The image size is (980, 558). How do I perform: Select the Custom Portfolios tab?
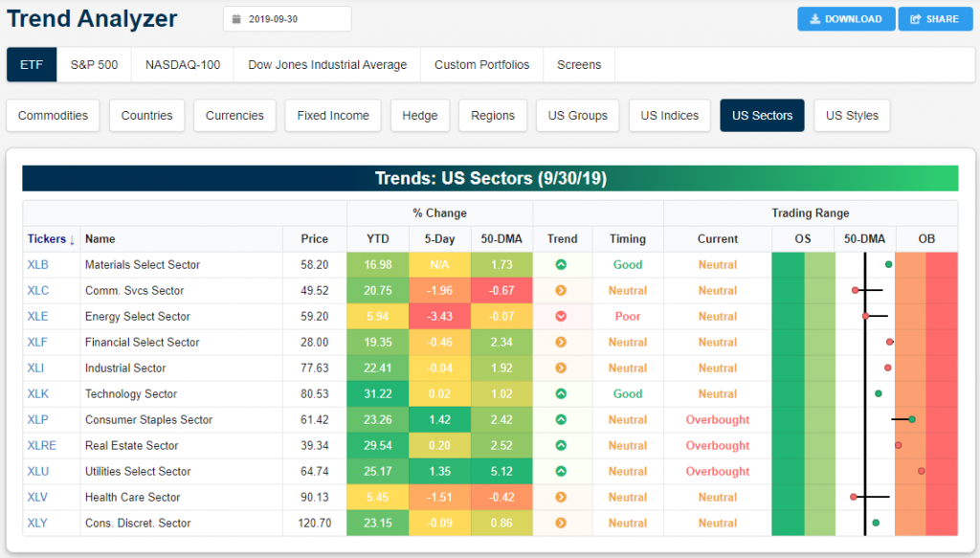[481, 65]
